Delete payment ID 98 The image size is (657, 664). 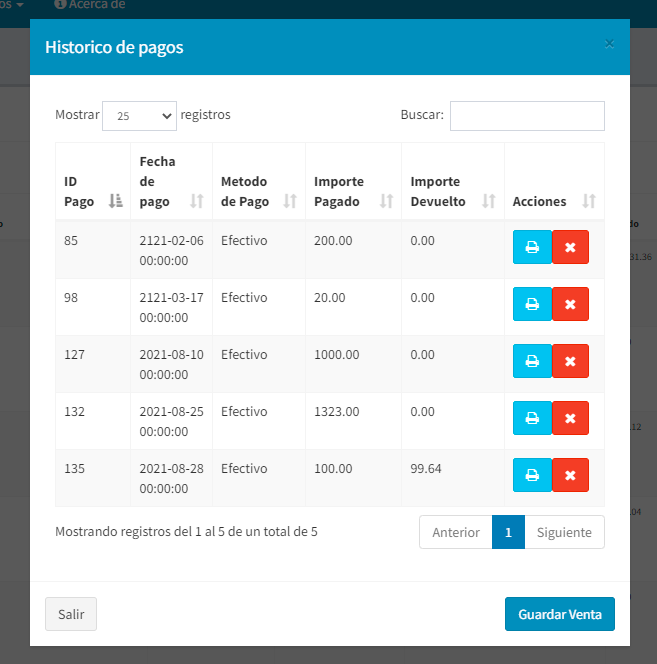570,304
